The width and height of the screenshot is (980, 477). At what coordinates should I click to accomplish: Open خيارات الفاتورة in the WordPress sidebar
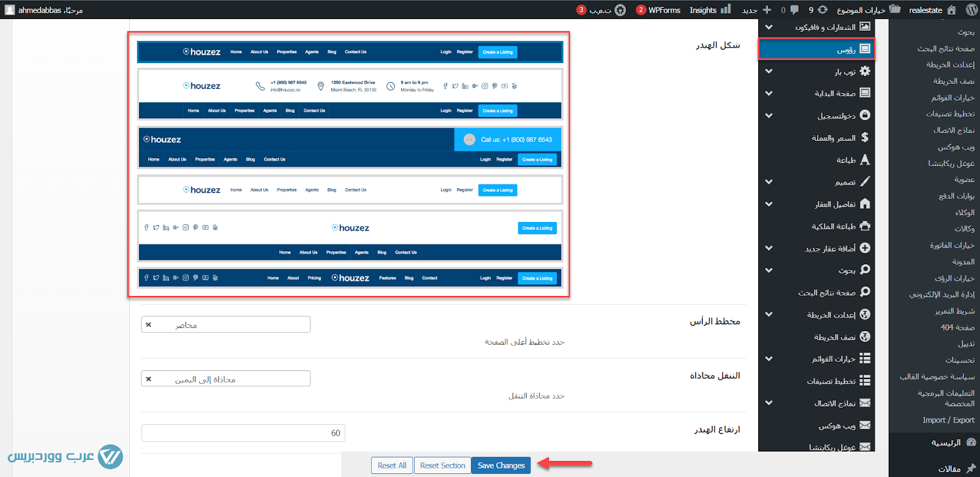pyautogui.click(x=952, y=245)
